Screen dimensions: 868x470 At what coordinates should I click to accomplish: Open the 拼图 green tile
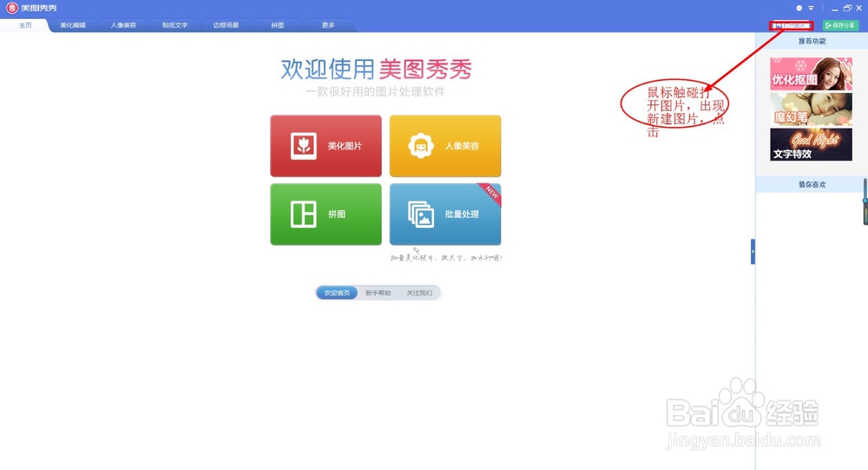point(325,214)
